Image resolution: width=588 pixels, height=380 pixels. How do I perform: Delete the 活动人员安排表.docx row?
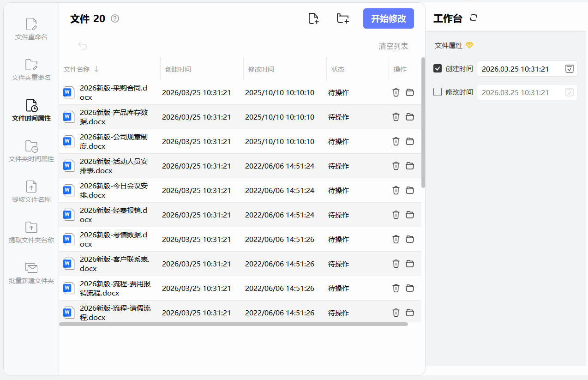coord(396,166)
